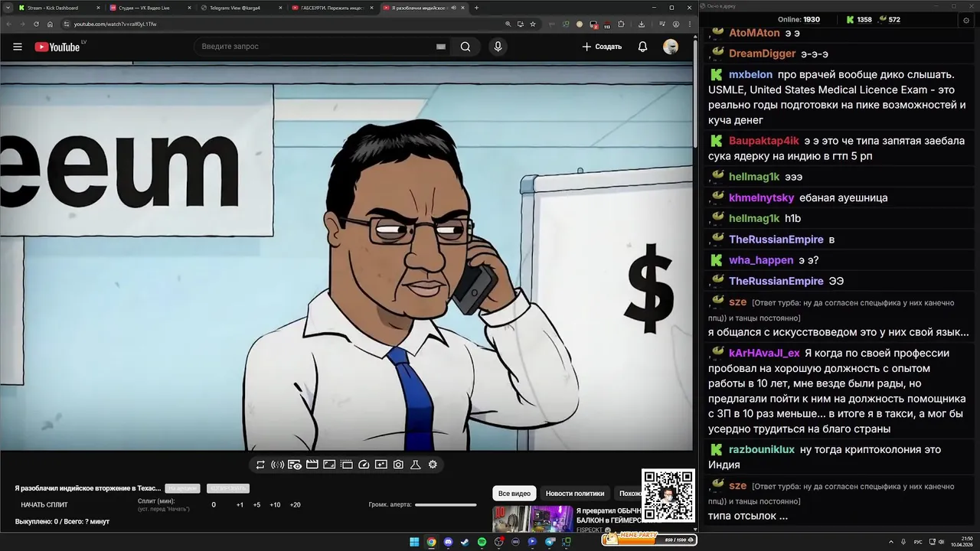
Task: Click the clapperboard icon in player toolbar
Action: click(x=312, y=465)
